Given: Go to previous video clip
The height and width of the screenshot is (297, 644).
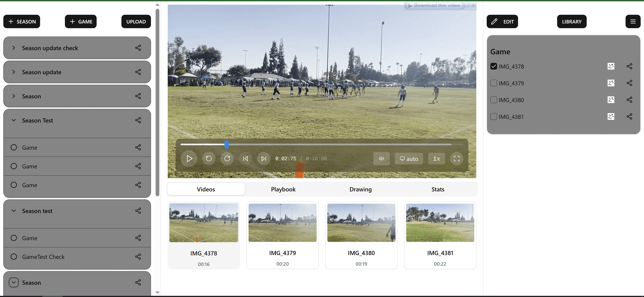Looking at the screenshot, I should [x=246, y=159].
